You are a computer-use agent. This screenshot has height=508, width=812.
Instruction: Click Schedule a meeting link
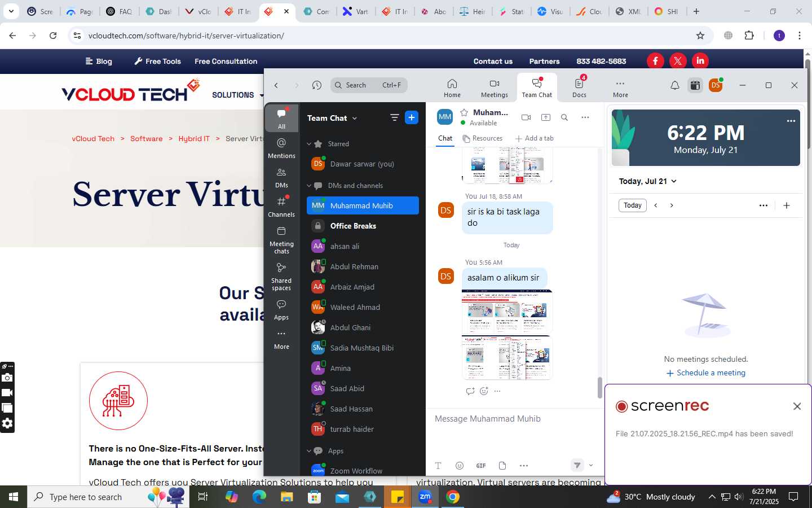click(706, 373)
